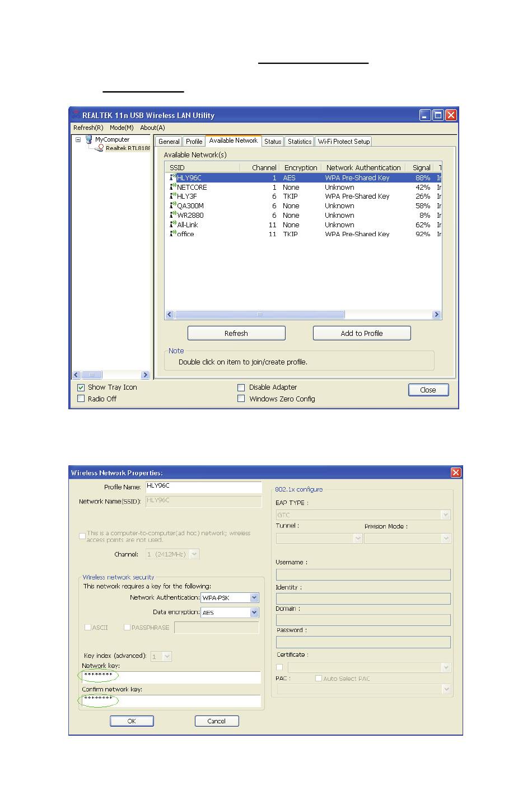The height and width of the screenshot is (795, 532).
Task: Click the signal icon beside WR2880 network
Action: (173, 215)
